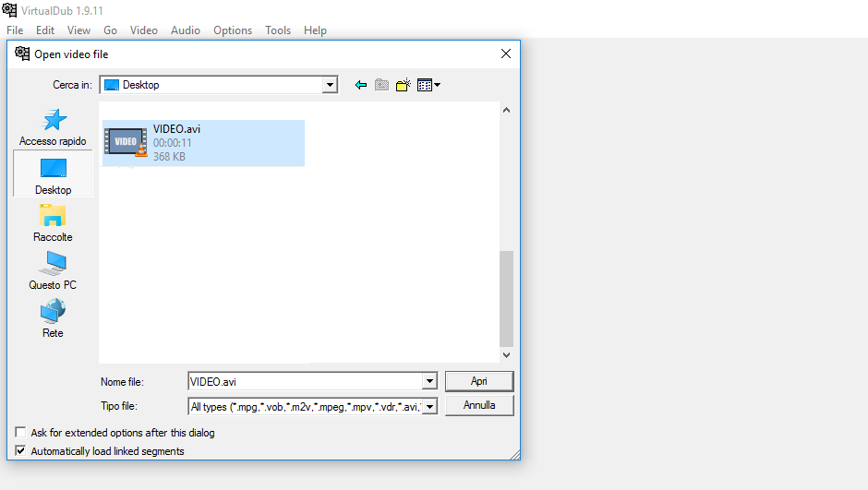The width and height of the screenshot is (868, 490).
Task: Click the VirtualDub gear icon in title bar
Action: point(9,10)
